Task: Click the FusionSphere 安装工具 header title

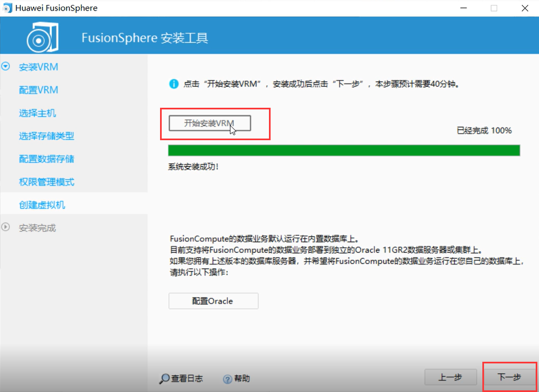Action: click(x=145, y=38)
